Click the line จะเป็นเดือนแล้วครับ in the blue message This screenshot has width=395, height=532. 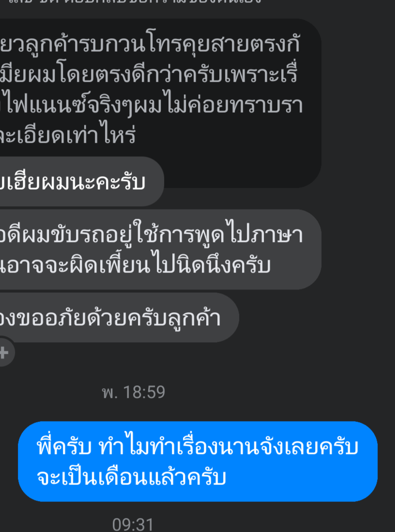(131, 477)
